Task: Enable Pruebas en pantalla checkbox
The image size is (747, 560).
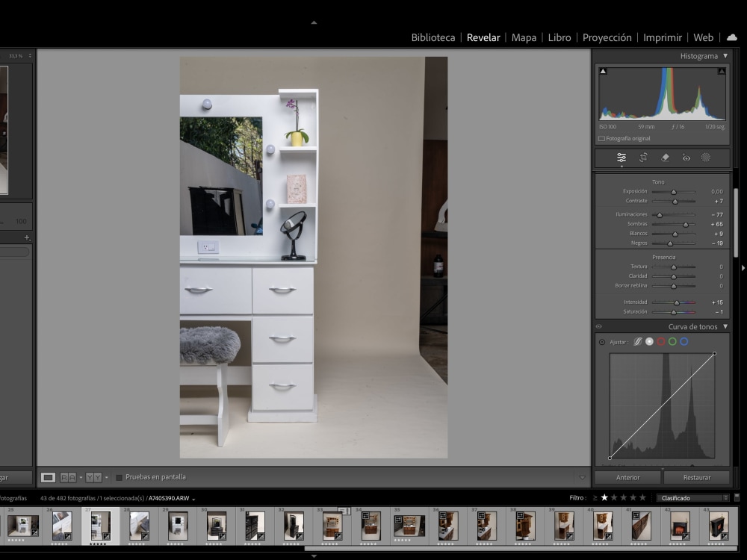Action: click(x=119, y=477)
